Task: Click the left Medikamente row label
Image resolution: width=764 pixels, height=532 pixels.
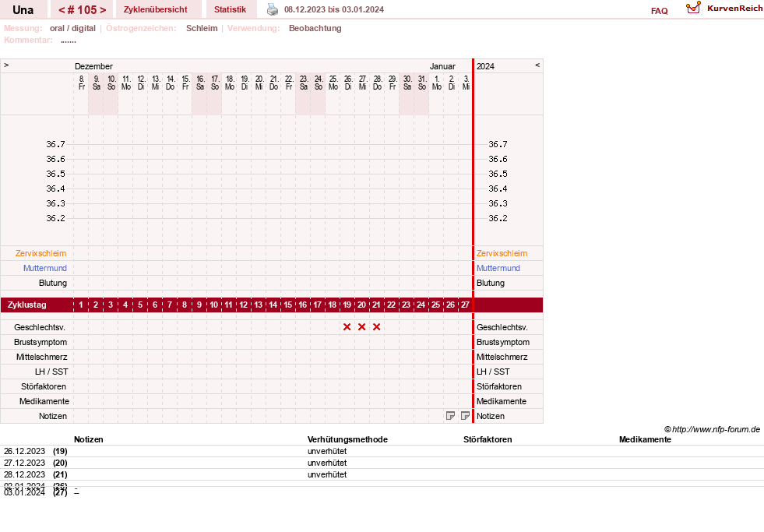Action: click(x=44, y=401)
